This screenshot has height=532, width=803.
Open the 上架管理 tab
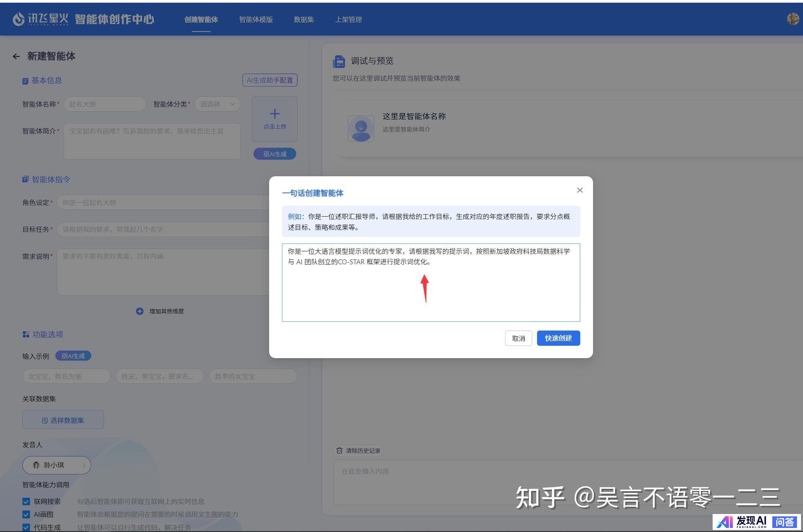[x=348, y=20]
